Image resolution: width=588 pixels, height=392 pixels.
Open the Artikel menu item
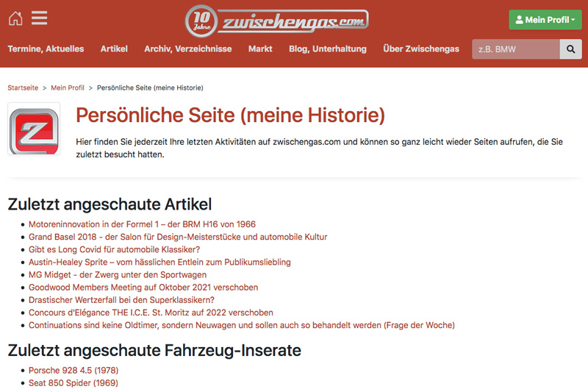click(114, 49)
